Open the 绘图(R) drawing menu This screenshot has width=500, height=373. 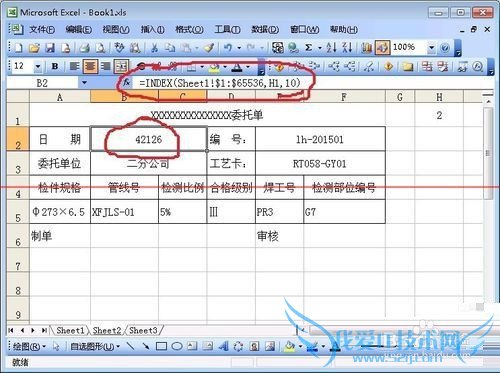click(x=29, y=347)
